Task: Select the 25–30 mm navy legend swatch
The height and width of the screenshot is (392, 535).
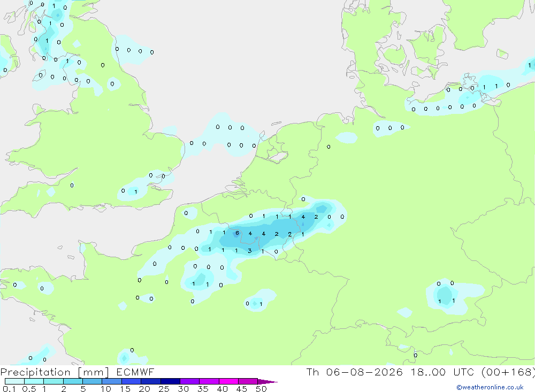Action: (170, 381)
